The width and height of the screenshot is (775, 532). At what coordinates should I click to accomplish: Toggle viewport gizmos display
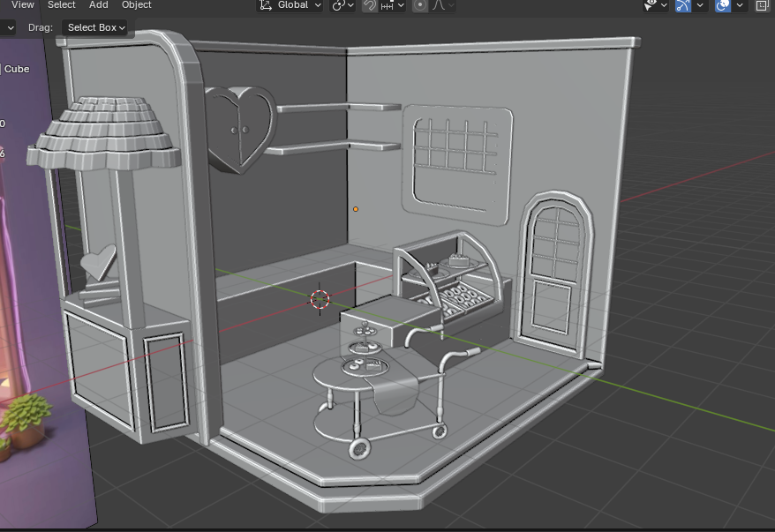tap(683, 5)
